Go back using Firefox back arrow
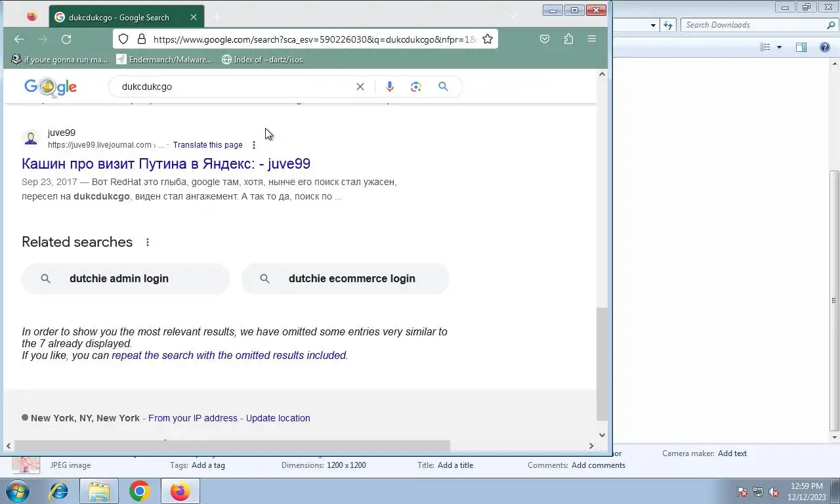Image resolution: width=840 pixels, height=504 pixels. (19, 39)
